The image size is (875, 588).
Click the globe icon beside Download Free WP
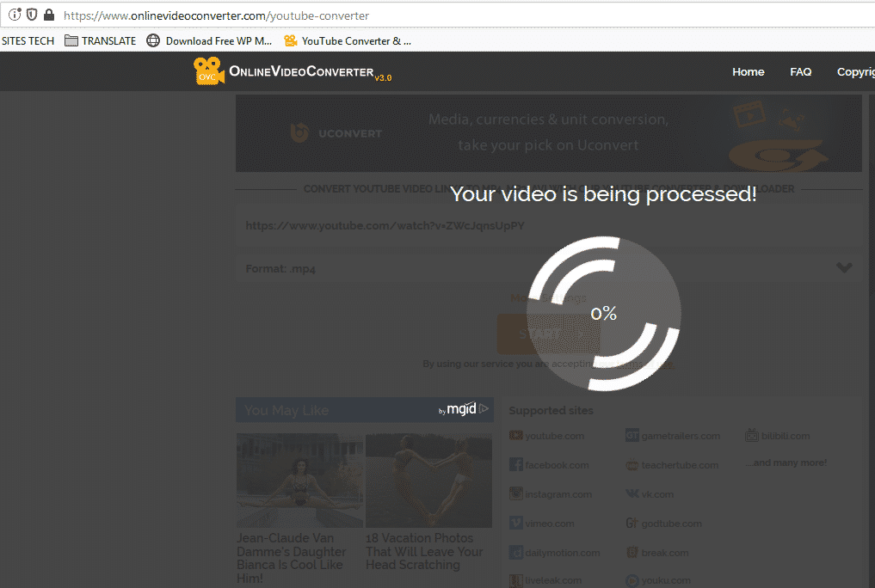153,40
